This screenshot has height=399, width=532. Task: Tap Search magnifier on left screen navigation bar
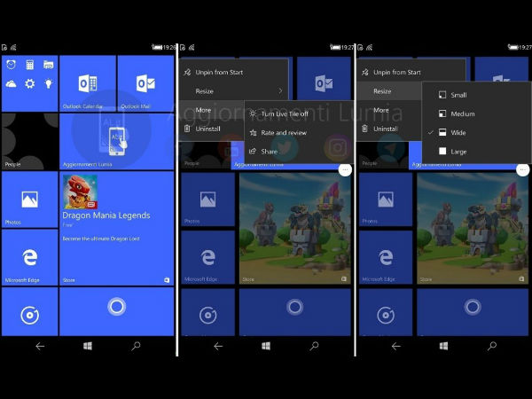[x=136, y=346]
